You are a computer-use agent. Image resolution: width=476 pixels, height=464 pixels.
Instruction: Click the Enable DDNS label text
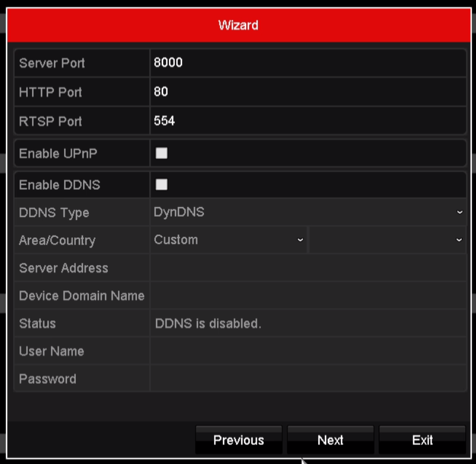[59, 185]
